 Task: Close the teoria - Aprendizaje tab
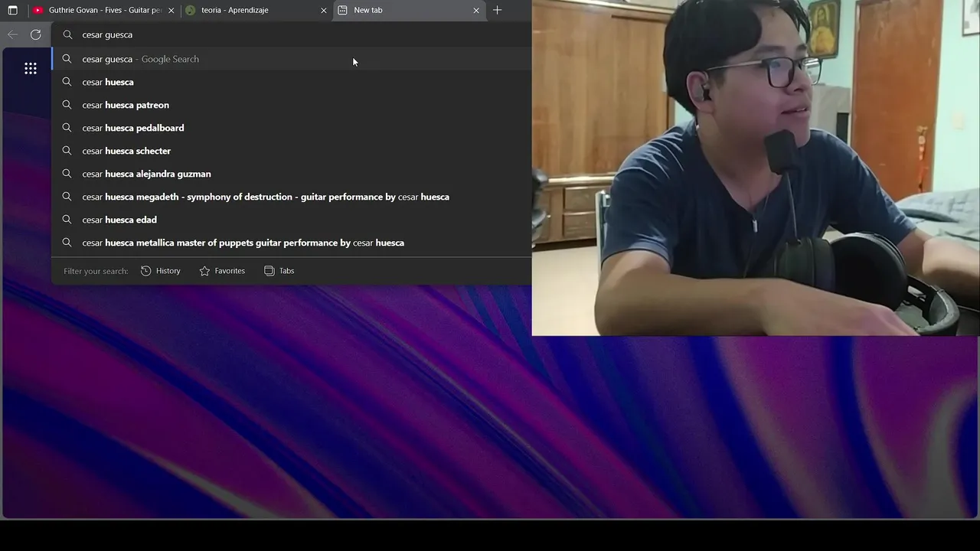pyautogui.click(x=323, y=10)
